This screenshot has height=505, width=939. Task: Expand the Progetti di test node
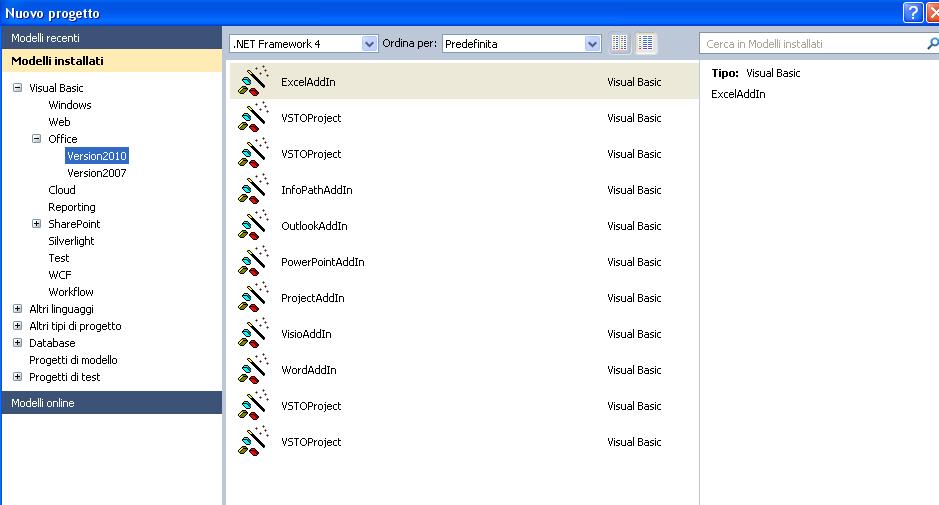click(17, 377)
